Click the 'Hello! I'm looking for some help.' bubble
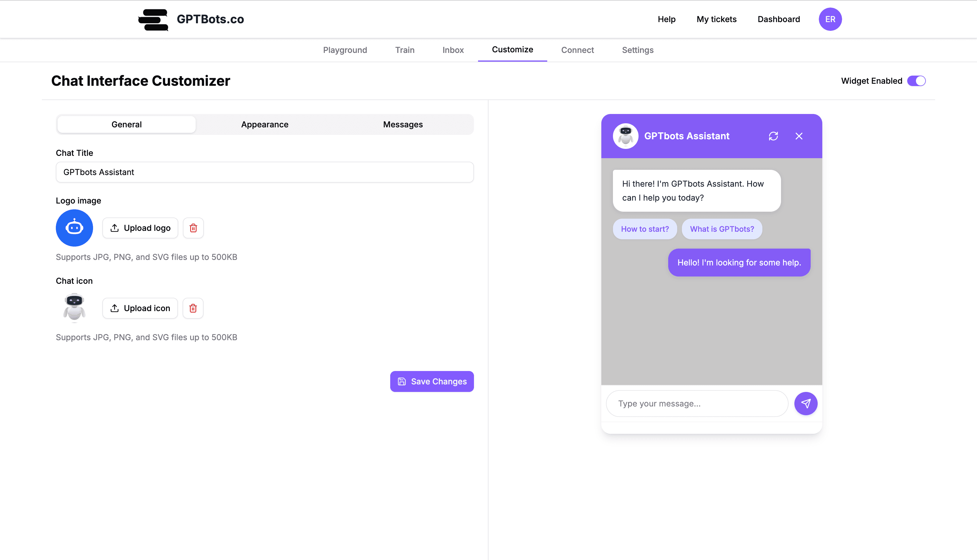Screen dimensions: 977x560 739,262
